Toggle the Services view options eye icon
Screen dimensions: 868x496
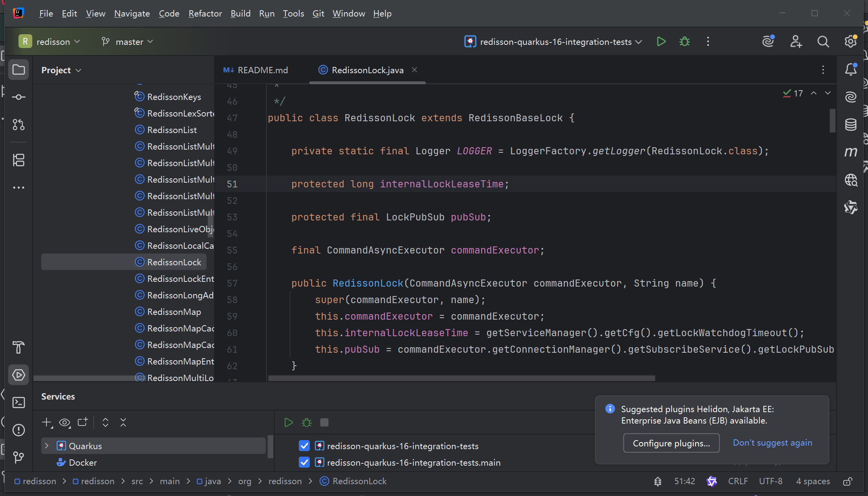[65, 423]
